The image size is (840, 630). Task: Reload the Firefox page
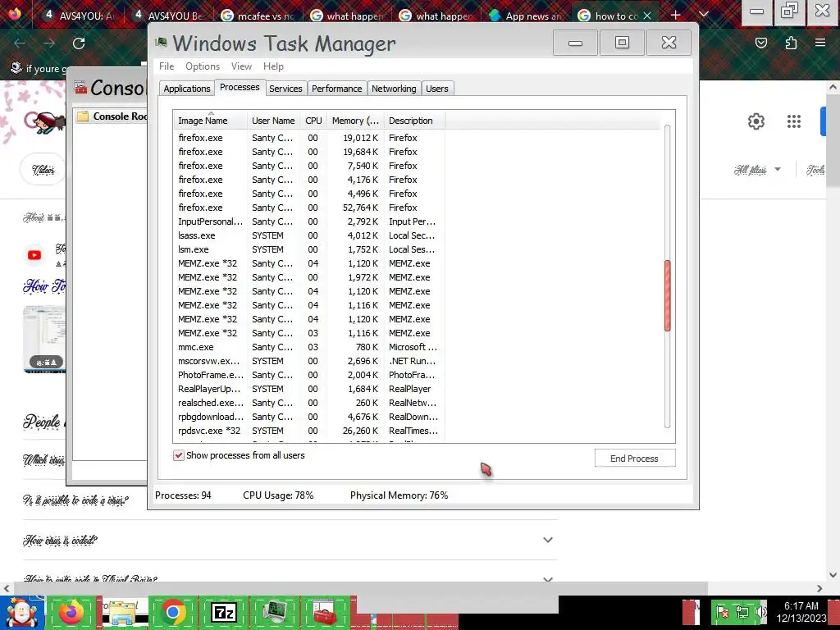pos(79,43)
